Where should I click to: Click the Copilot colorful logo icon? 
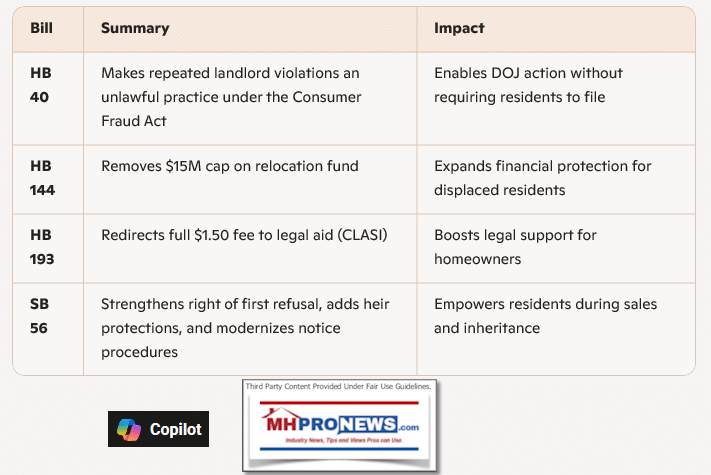129,429
